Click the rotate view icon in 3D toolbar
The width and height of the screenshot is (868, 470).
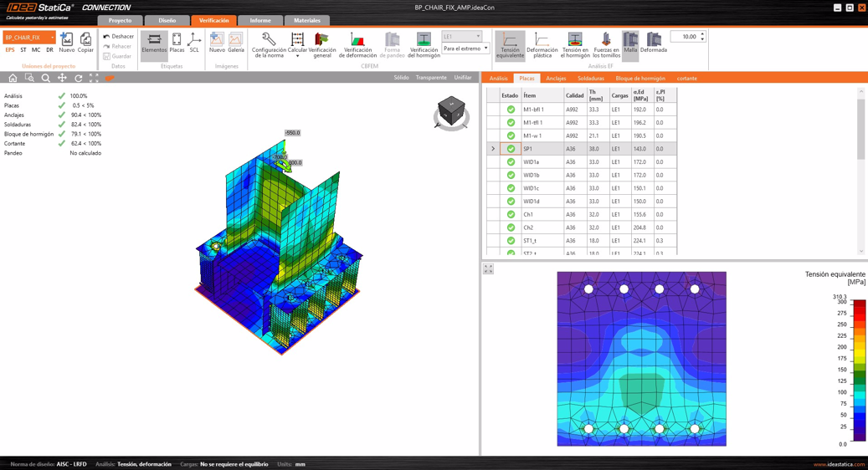point(79,78)
